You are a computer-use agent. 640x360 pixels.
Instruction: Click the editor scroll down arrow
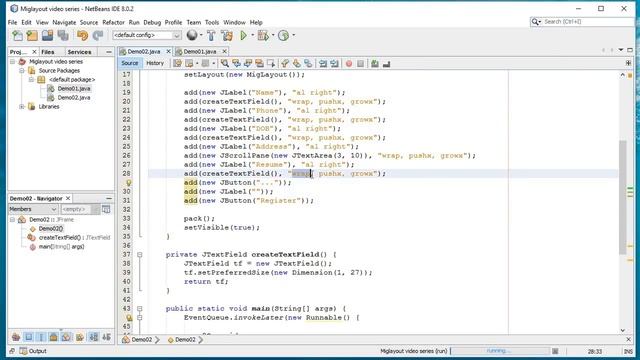point(622,330)
